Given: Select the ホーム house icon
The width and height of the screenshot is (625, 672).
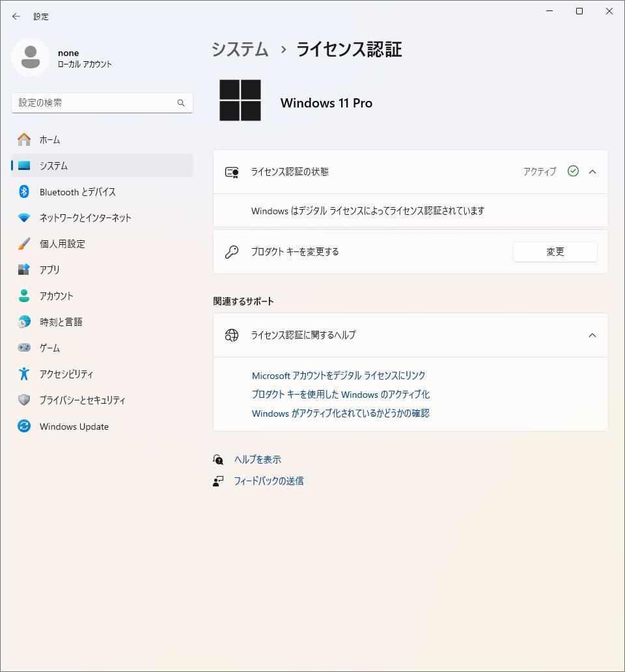Looking at the screenshot, I should pos(24,140).
